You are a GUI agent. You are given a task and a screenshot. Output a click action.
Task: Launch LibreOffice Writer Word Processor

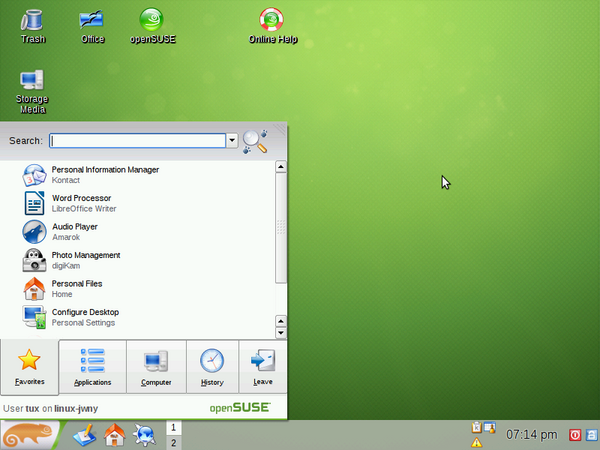tap(85, 204)
